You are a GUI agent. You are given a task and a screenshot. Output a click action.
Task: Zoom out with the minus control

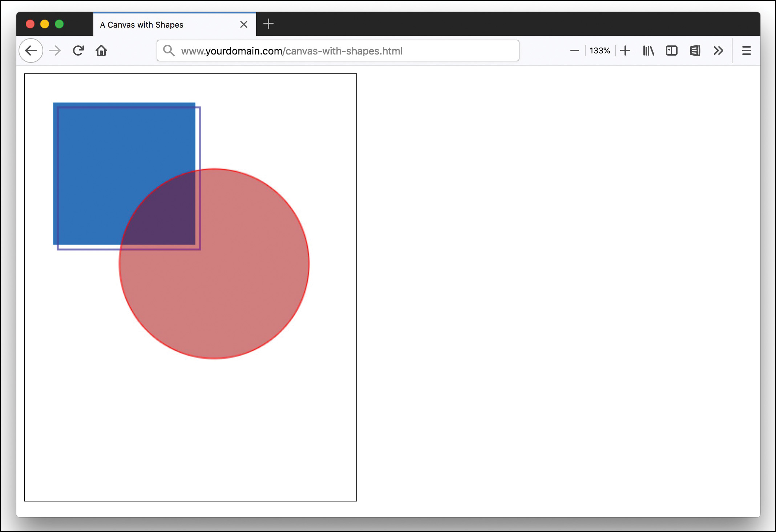click(574, 51)
